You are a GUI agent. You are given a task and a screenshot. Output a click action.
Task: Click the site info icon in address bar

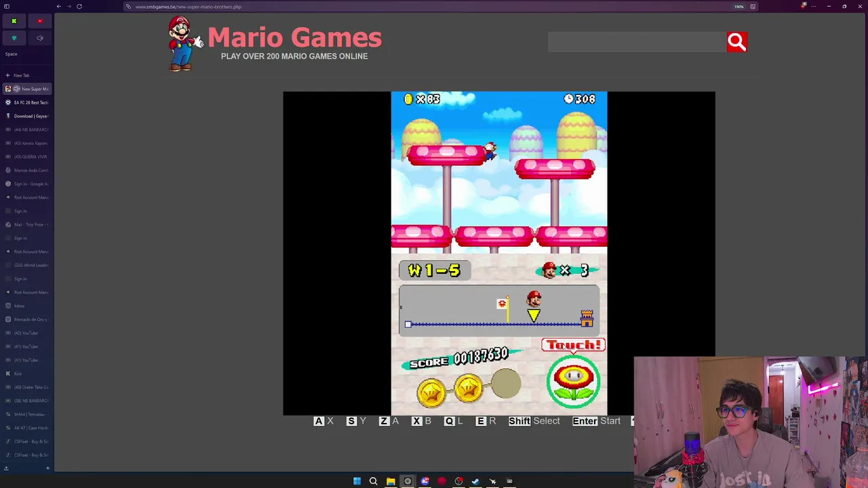click(x=128, y=7)
